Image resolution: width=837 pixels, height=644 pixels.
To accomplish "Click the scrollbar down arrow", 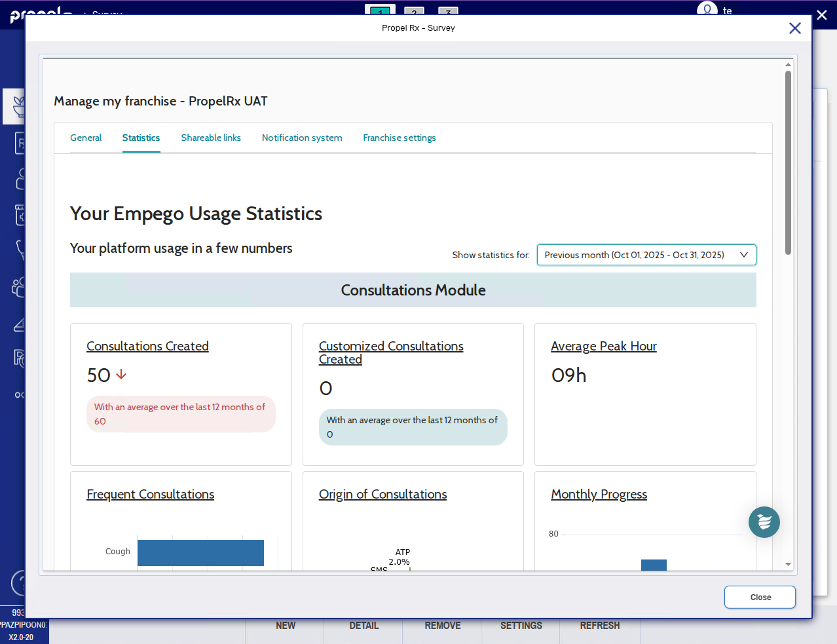I will click(x=788, y=564).
